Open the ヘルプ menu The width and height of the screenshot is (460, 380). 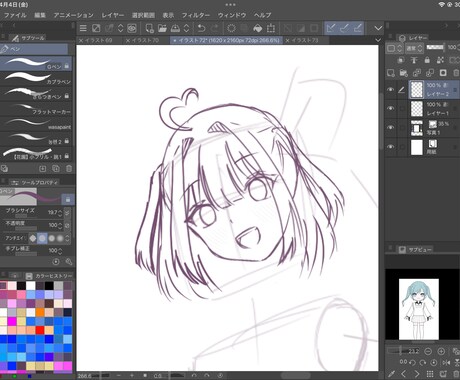point(262,15)
